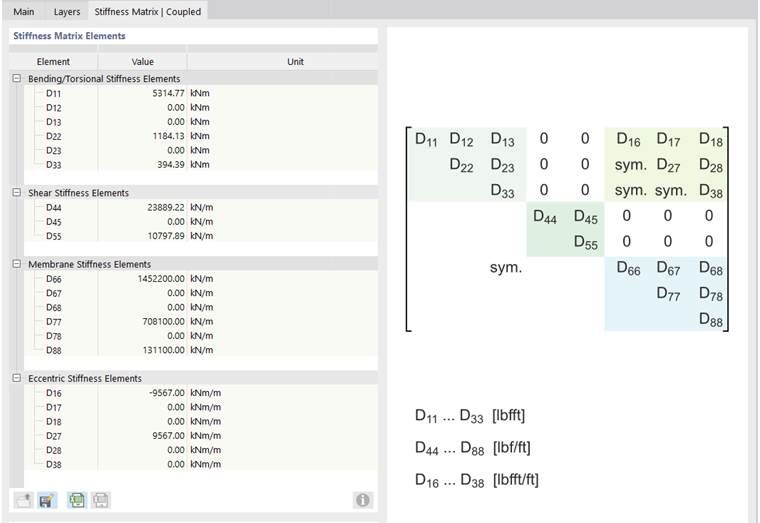Click the Element column header
Screen dimensions: 760x523
53,62
